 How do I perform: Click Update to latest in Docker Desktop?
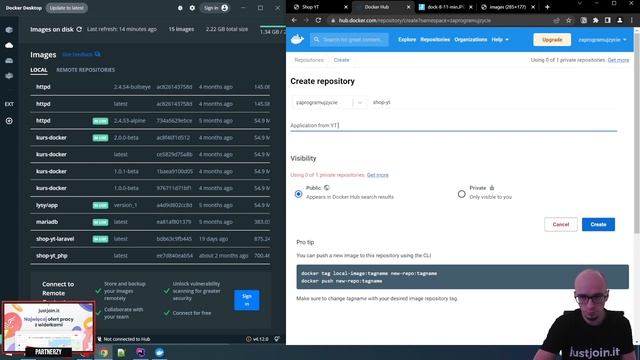pos(66,8)
